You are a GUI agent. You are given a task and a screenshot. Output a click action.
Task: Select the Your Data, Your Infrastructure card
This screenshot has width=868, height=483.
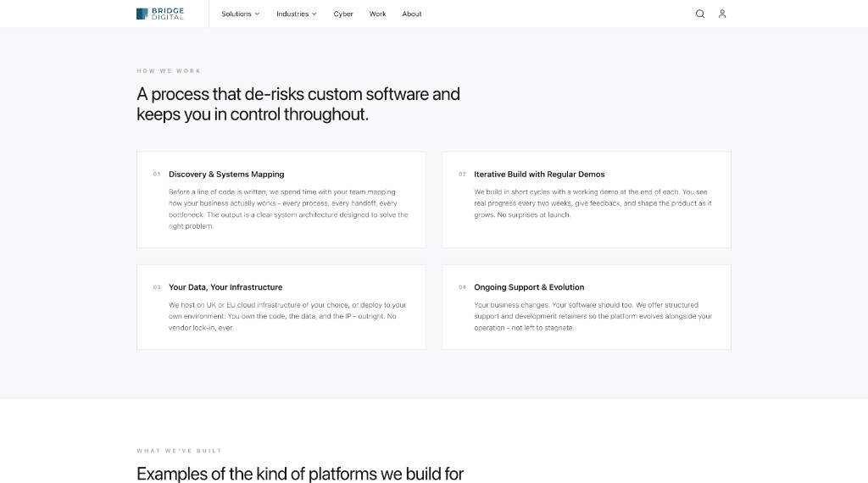click(281, 307)
